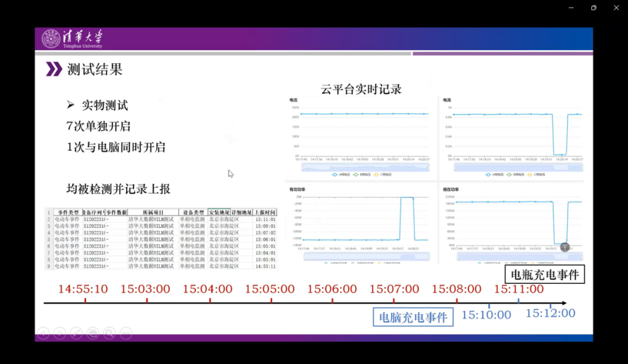Click the 事件数据 column header
The height and width of the screenshot is (364, 628).
(x=116, y=212)
